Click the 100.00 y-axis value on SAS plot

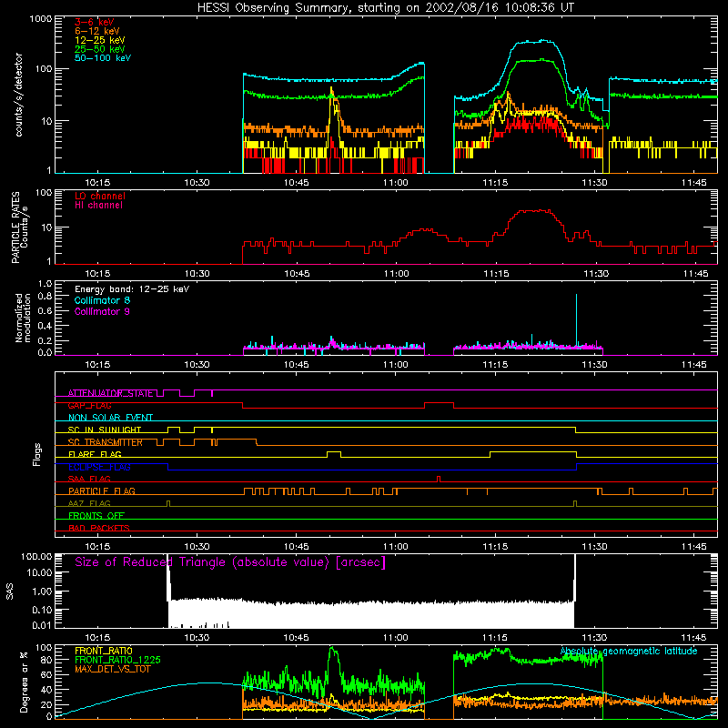tap(36, 557)
